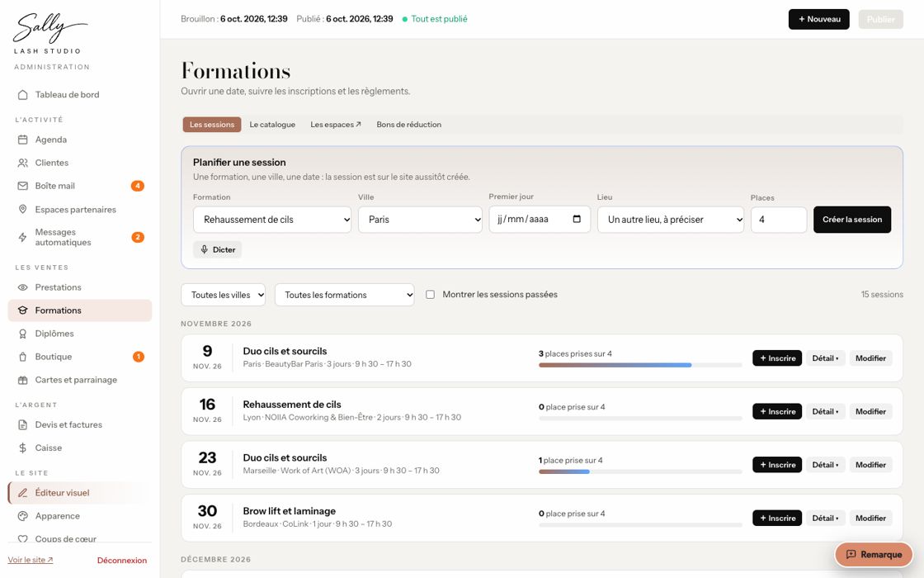Click the Agenda calendar icon
This screenshot has width=924, height=578.
[22, 140]
